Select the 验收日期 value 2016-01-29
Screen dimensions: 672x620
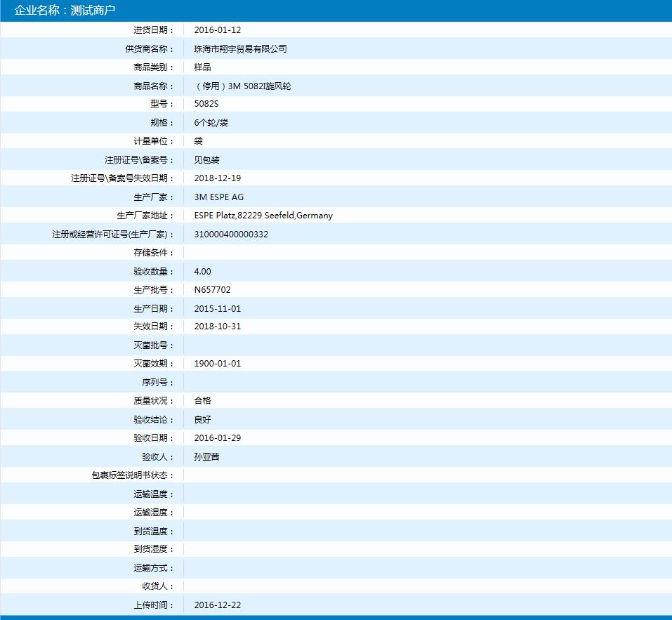217,438
